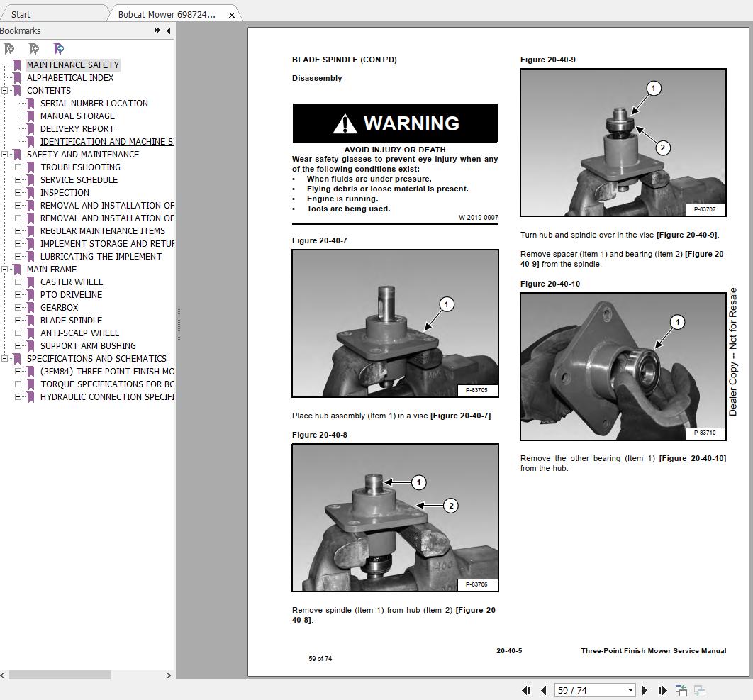Expand bookmarks panel with double arrow
This screenshot has height=700, width=753.
[x=157, y=30]
